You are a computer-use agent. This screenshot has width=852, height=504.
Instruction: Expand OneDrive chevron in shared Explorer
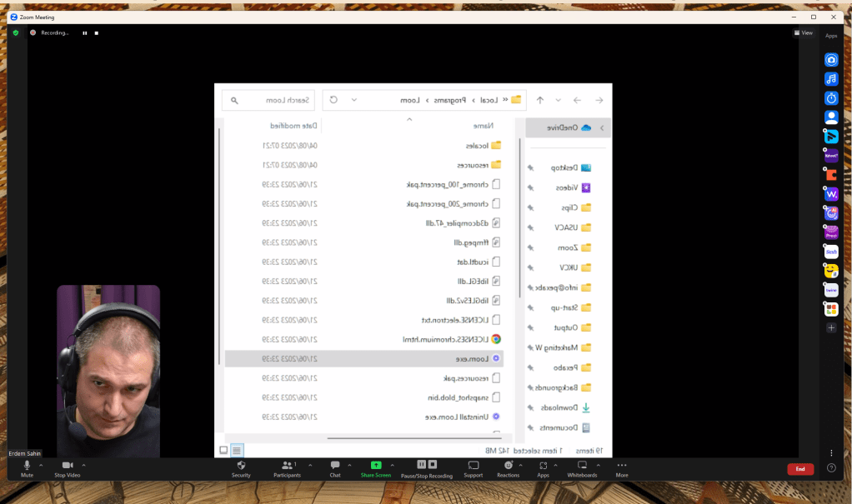click(602, 128)
